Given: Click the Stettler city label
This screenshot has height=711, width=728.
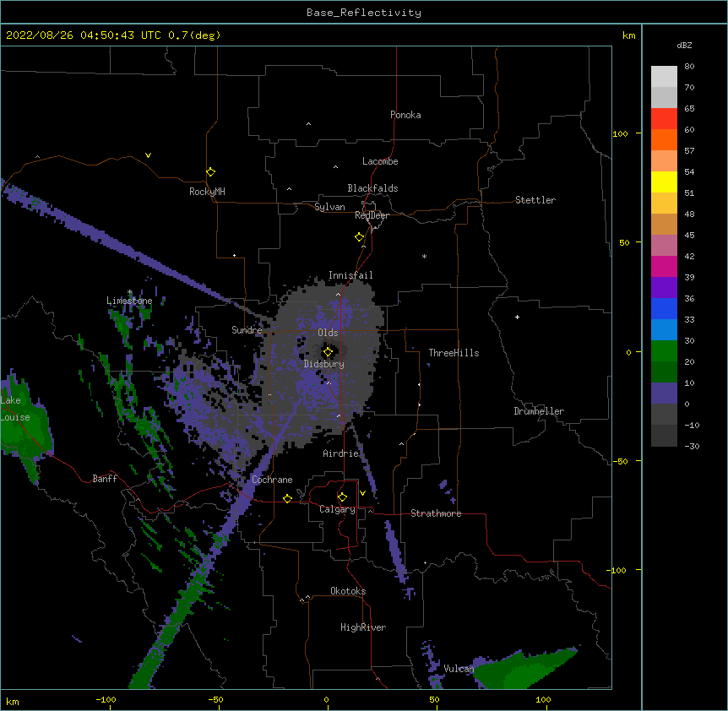Looking at the screenshot, I should pos(535,200).
